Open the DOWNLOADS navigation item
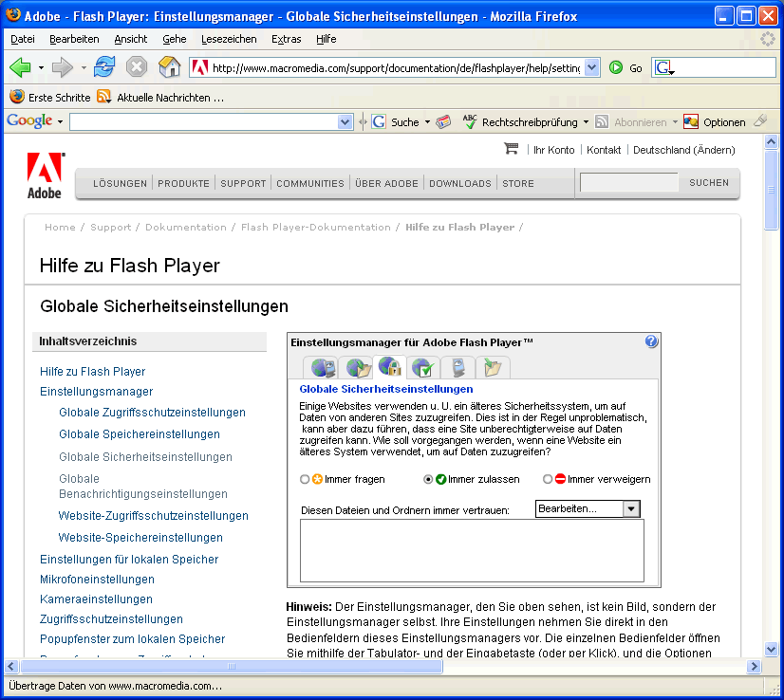Screen dimensions: 784x700 pyautogui.click(x=460, y=183)
